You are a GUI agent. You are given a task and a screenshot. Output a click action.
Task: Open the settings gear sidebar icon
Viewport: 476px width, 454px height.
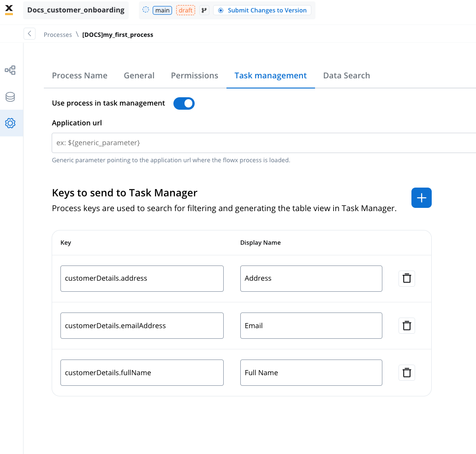click(10, 123)
